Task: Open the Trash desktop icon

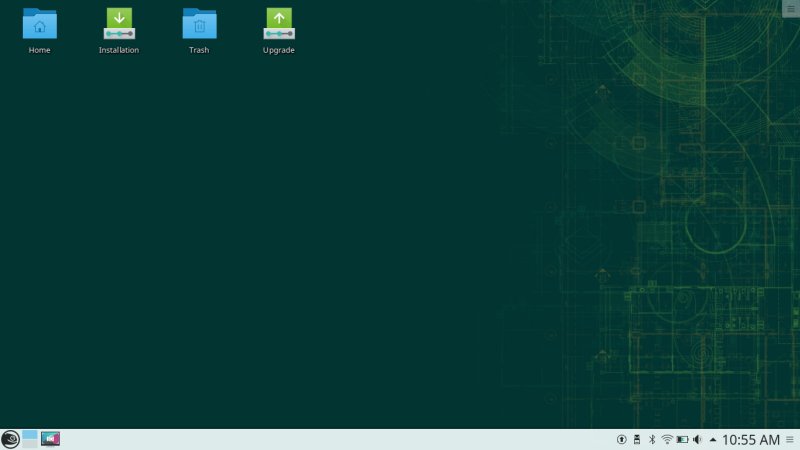Action: coord(199,24)
